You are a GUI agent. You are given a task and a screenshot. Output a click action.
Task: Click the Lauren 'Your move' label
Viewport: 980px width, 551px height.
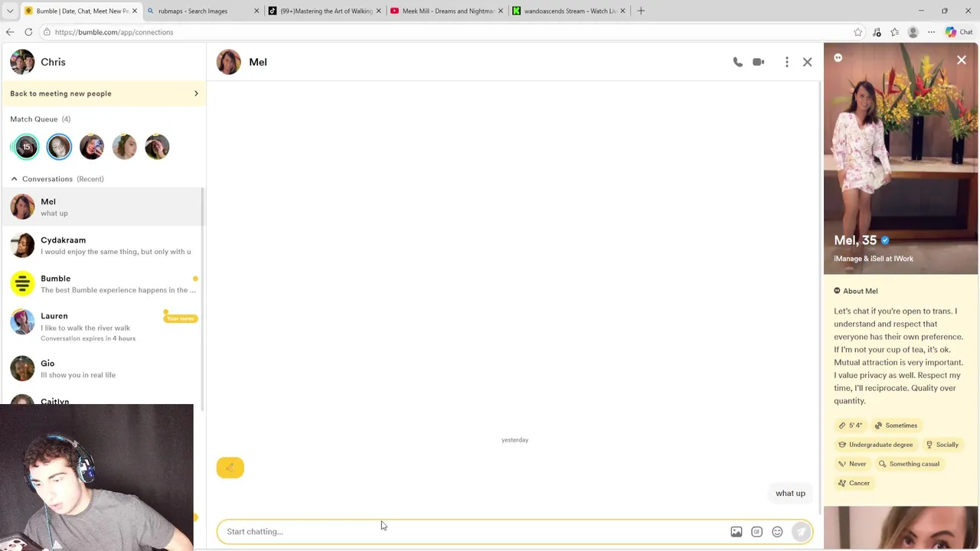click(181, 318)
